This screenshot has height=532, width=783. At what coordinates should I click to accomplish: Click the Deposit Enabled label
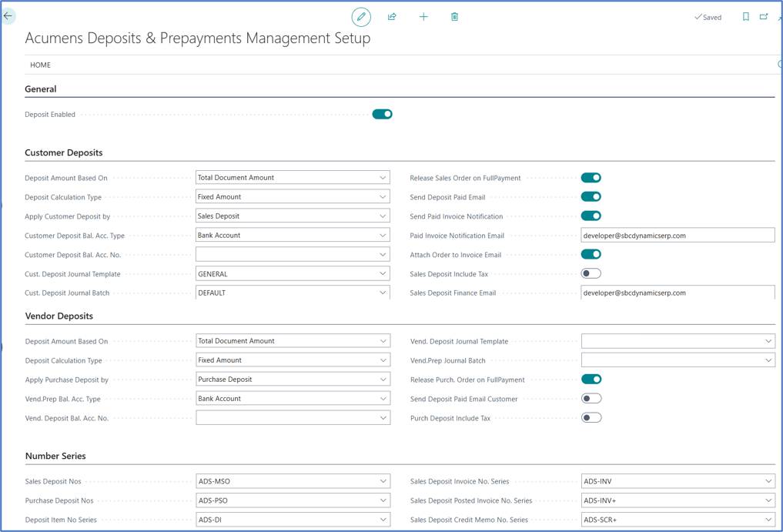pyautogui.click(x=50, y=115)
